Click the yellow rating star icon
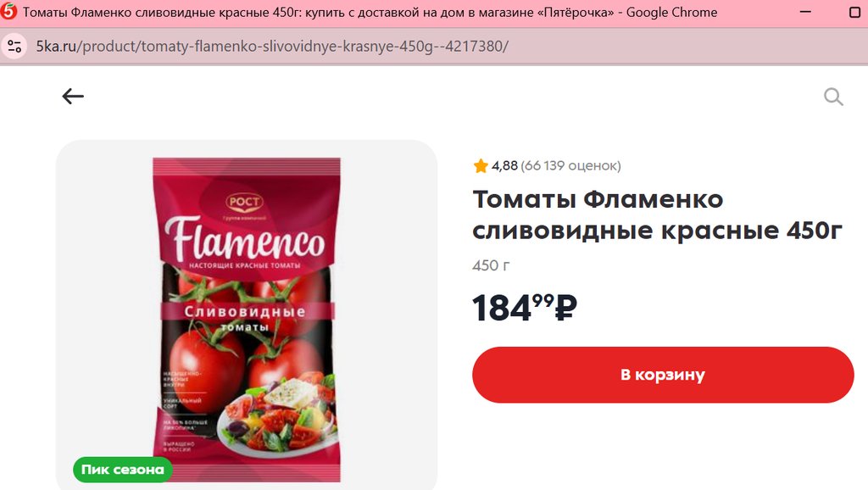Viewport: 868px width, 490px height. click(x=481, y=165)
